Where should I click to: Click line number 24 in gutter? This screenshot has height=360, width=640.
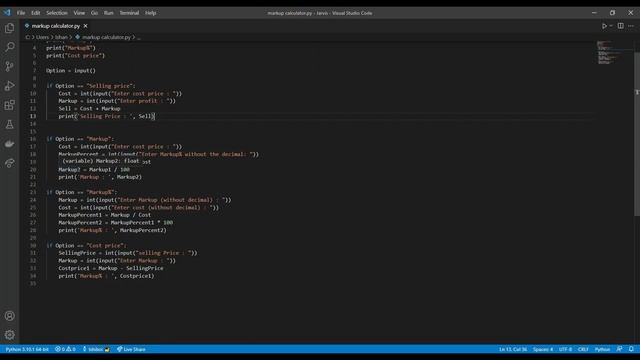pos(33,200)
